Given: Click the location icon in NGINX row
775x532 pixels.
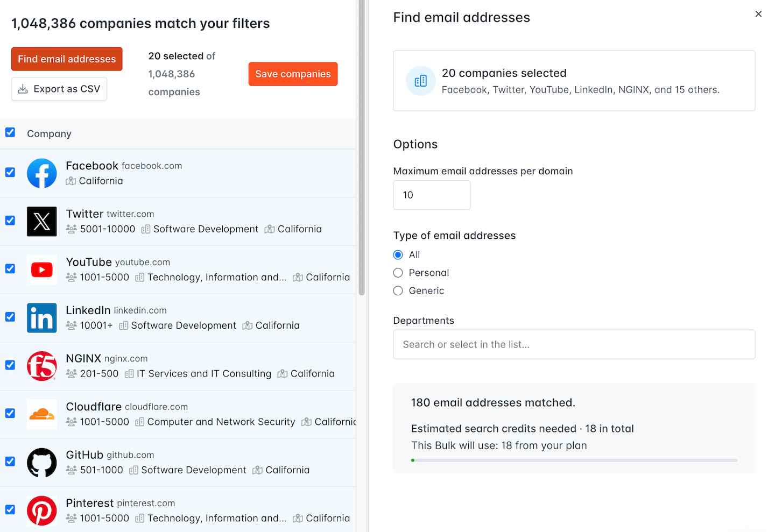Looking at the screenshot, I should (282, 374).
